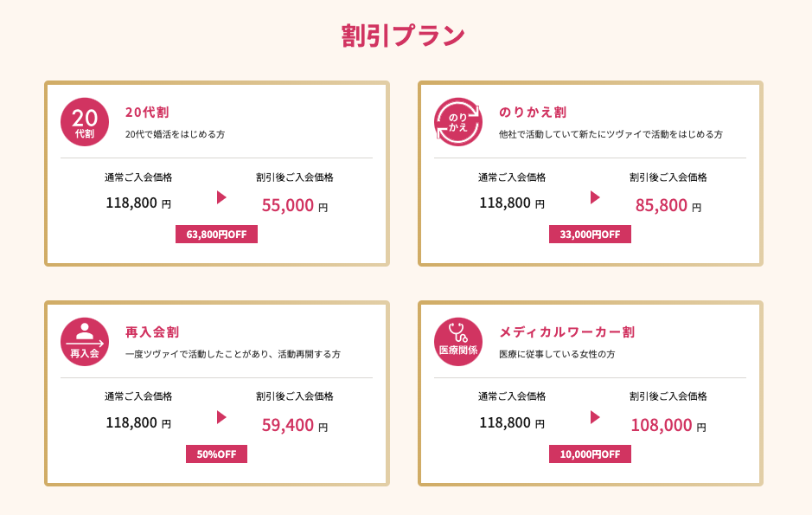Click the 医療関係 stethoscope icon
Image resolution: width=812 pixels, height=515 pixels.
458,341
